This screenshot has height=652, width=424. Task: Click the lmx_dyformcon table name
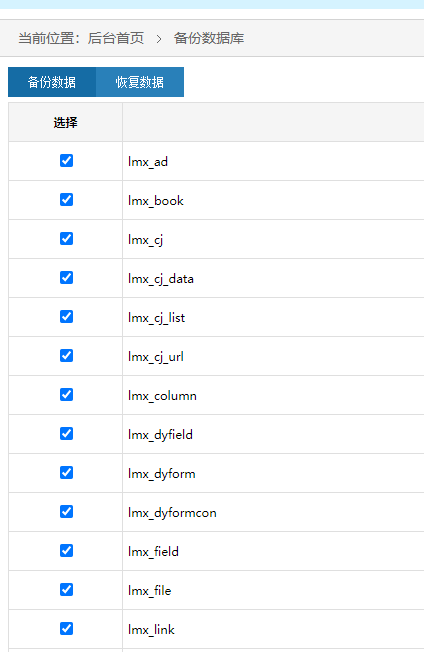172,513
